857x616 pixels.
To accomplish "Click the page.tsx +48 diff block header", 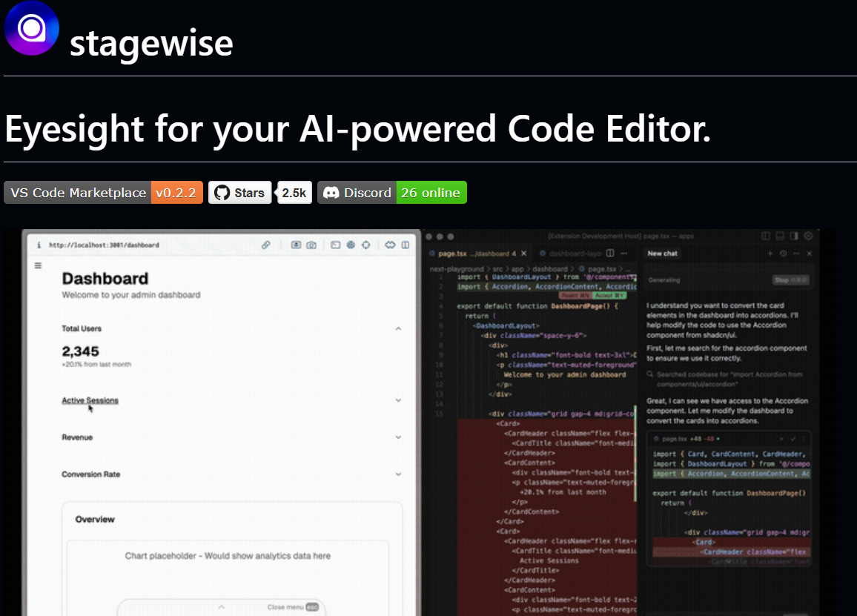I will (x=729, y=438).
